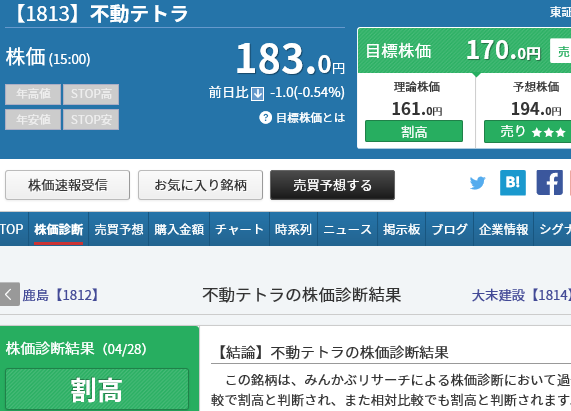Open 購入金額 tab
This screenshot has height=411, width=571.
[x=179, y=229]
